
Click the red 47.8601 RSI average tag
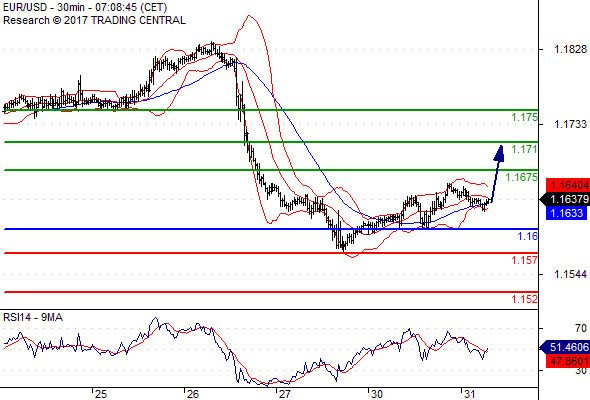(568, 361)
